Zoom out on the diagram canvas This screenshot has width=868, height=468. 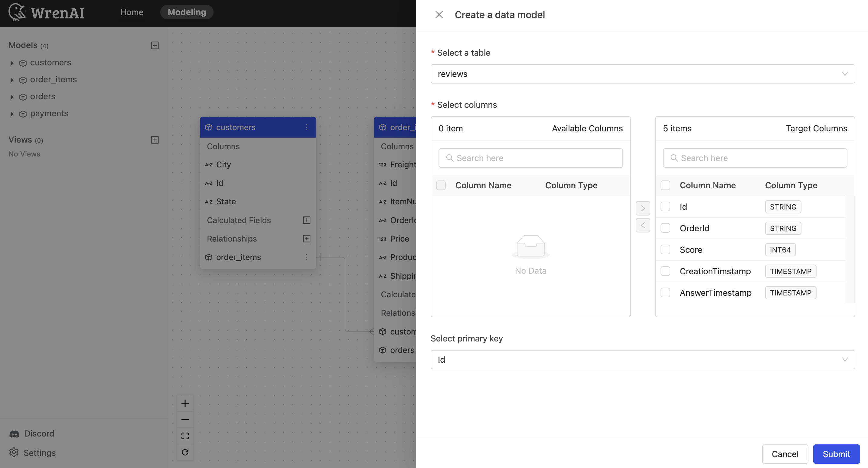tap(185, 420)
